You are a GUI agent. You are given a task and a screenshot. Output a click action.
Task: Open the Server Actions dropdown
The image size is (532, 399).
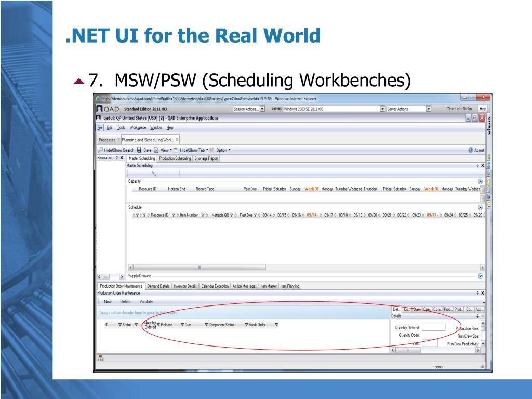pyautogui.click(x=429, y=109)
